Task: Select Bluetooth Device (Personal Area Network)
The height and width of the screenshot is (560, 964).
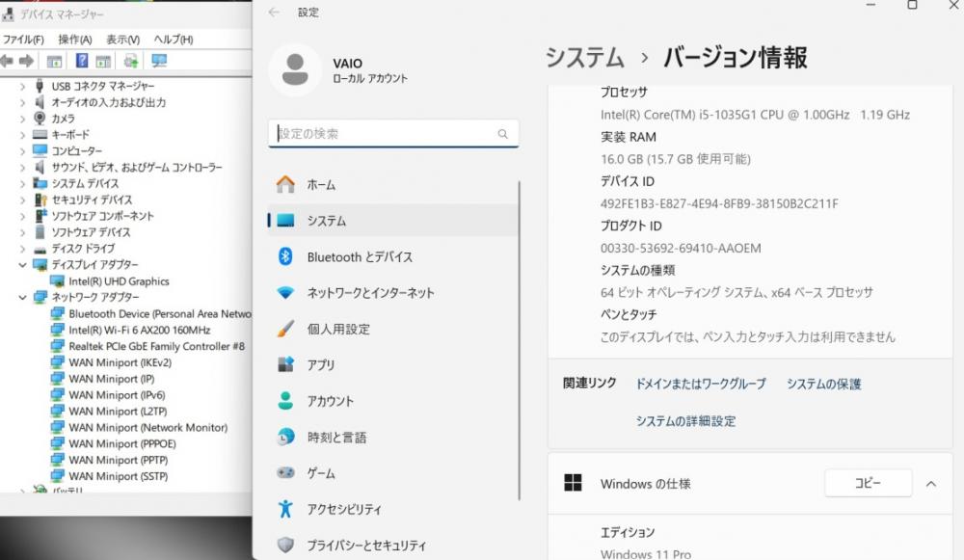Action: point(160,313)
